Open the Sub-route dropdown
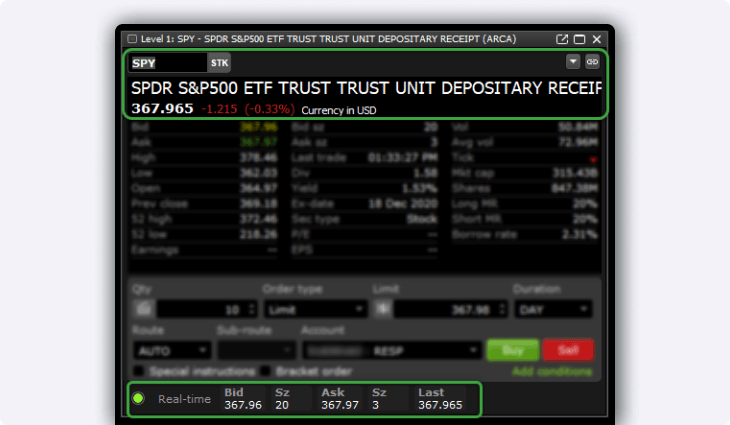Image resolution: width=730 pixels, height=425 pixels. 257,351
